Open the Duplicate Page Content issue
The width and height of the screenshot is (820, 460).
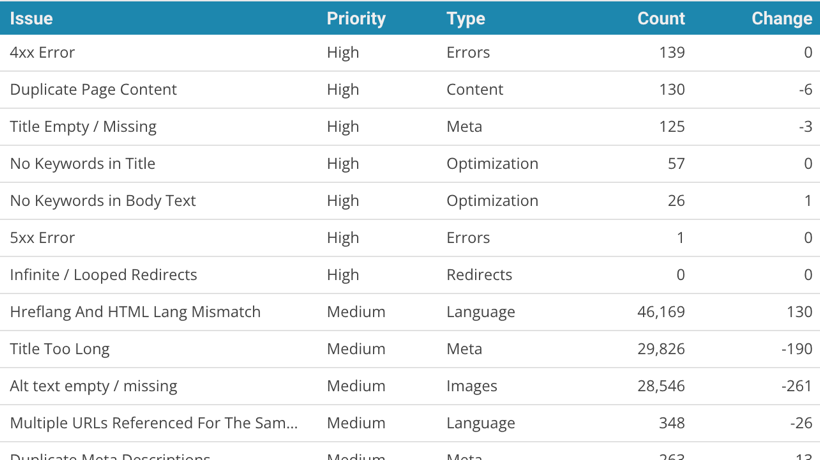tap(93, 89)
